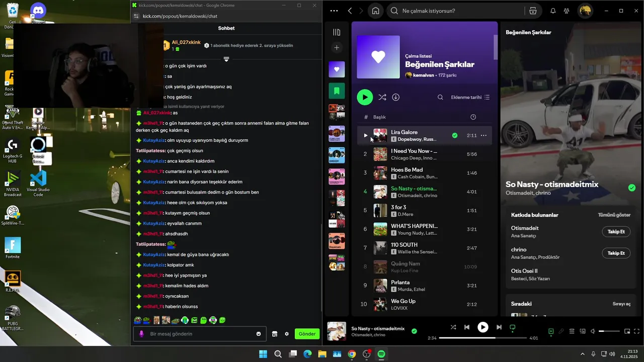Go back with Spotify's left arrow

[x=350, y=11]
